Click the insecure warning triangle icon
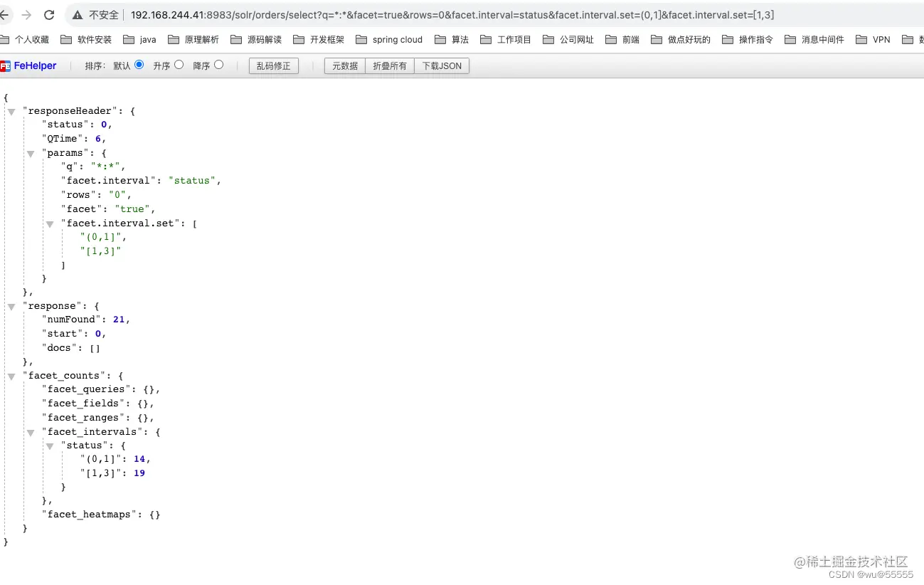 point(78,15)
